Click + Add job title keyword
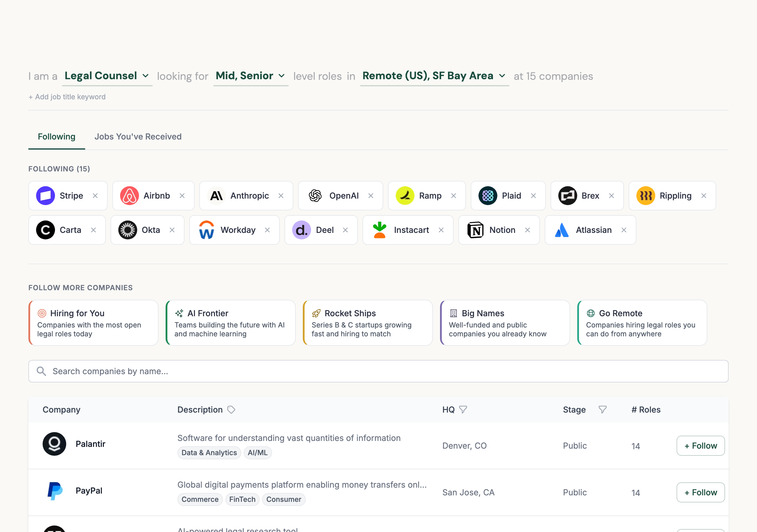Image resolution: width=757 pixels, height=532 pixels. click(67, 97)
